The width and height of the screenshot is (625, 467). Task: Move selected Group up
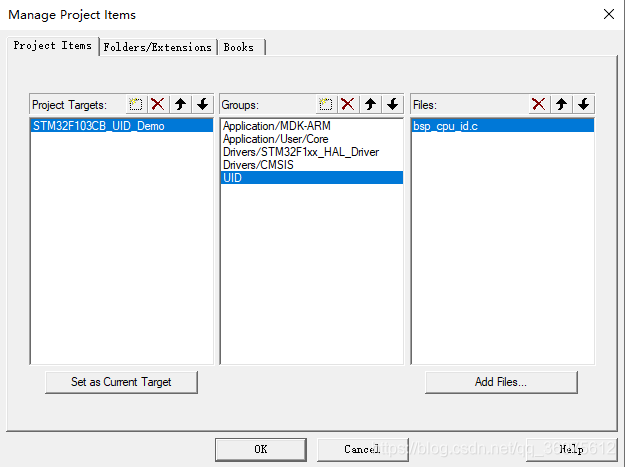point(370,105)
